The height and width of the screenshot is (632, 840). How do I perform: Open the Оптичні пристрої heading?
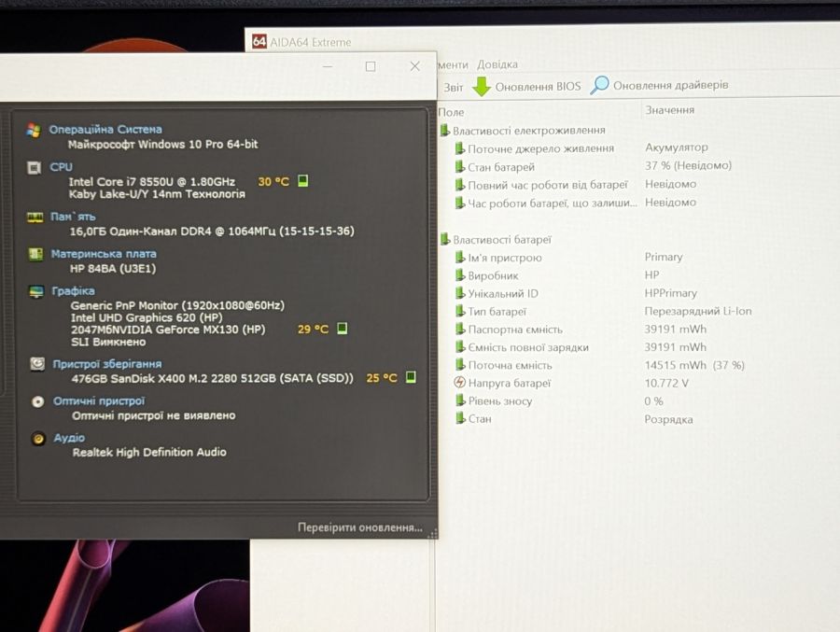(99, 401)
